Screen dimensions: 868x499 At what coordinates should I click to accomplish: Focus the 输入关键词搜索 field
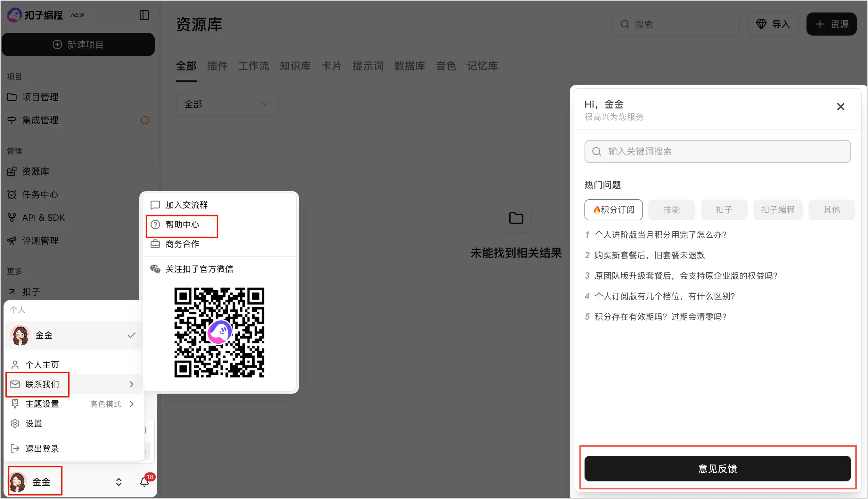[x=717, y=151]
